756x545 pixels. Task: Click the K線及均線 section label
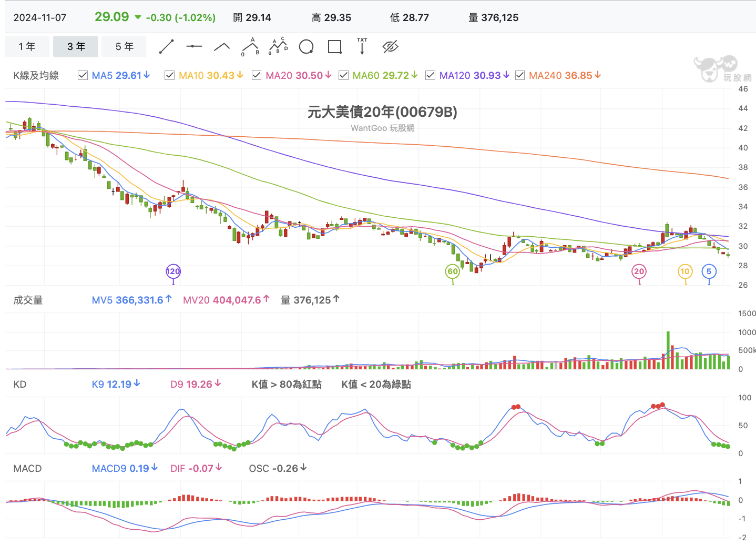click(36, 75)
